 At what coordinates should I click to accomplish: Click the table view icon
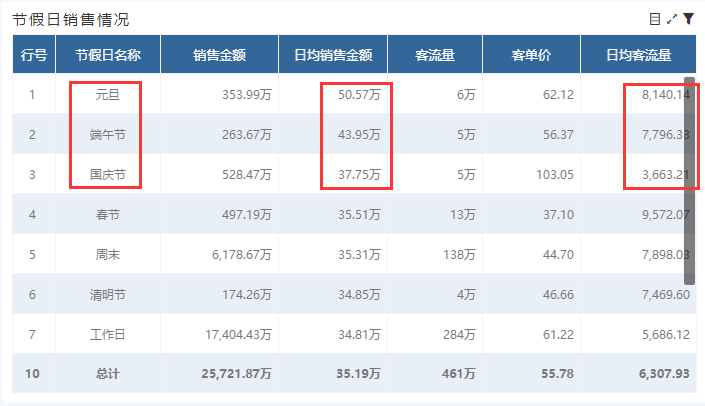[x=655, y=19]
